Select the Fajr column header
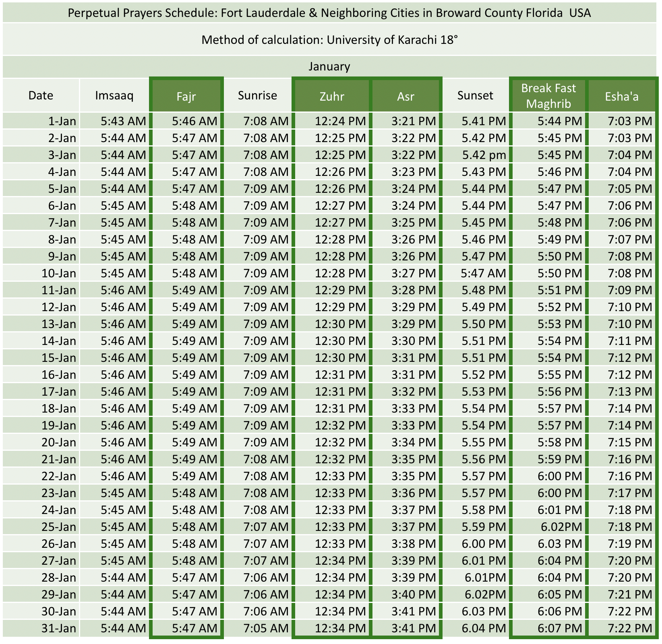The width and height of the screenshot is (662, 644). click(186, 96)
